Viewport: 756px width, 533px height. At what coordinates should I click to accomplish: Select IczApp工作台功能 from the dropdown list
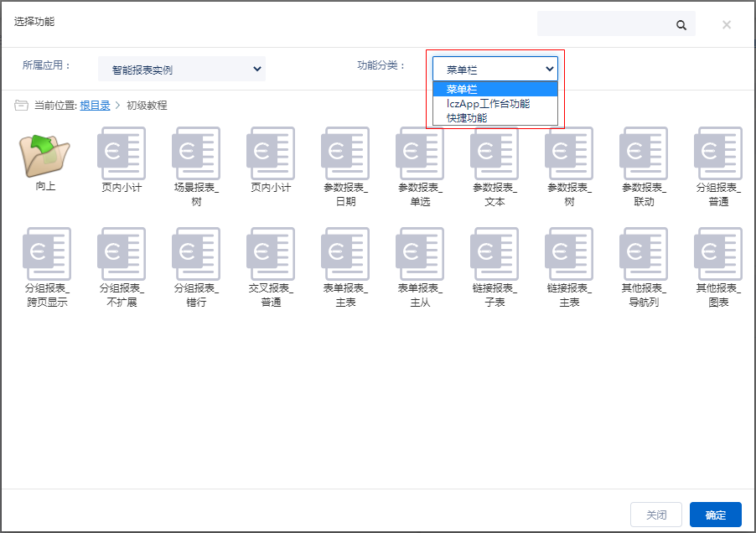pos(488,104)
